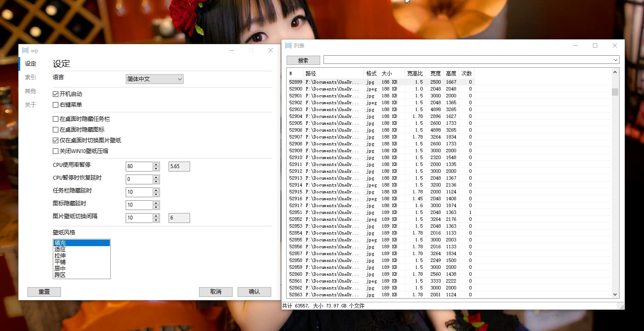Increase CPU使用率暂停 value with up arrow

156,164
